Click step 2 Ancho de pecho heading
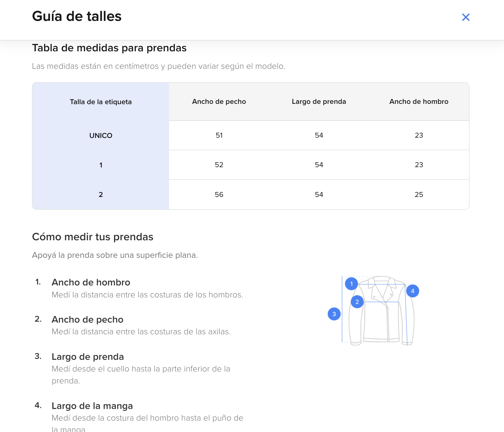Screen dimensions: 504x432 [x=88, y=320]
